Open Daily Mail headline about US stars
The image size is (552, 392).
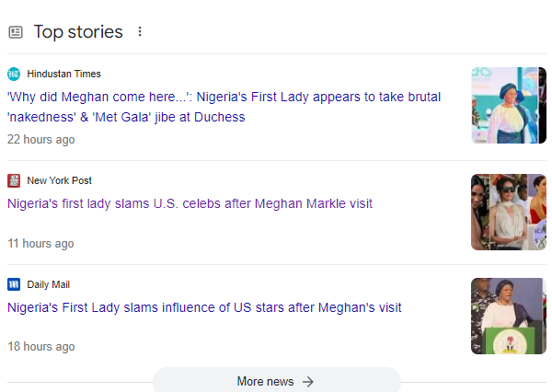click(x=204, y=307)
